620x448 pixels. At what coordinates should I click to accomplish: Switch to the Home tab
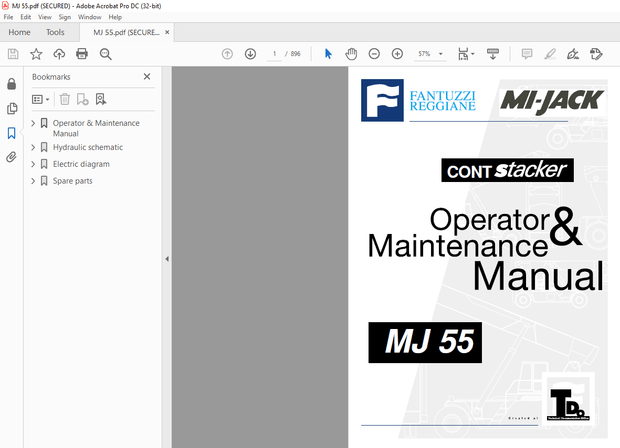(19, 32)
